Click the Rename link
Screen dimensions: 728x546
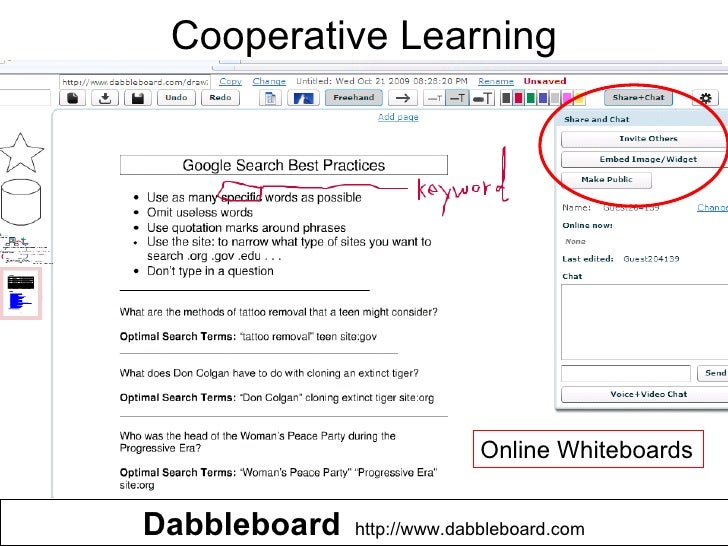point(496,81)
